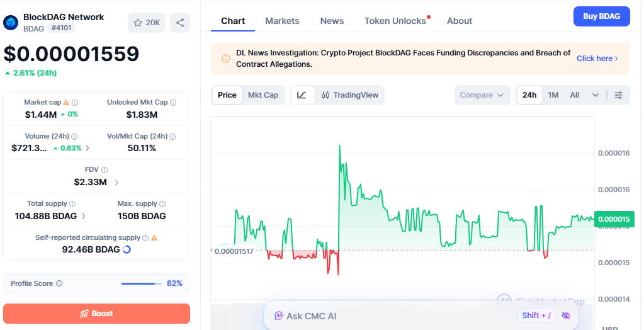Switch to TradingView chart mode
The height and width of the screenshot is (330, 644).
point(349,95)
